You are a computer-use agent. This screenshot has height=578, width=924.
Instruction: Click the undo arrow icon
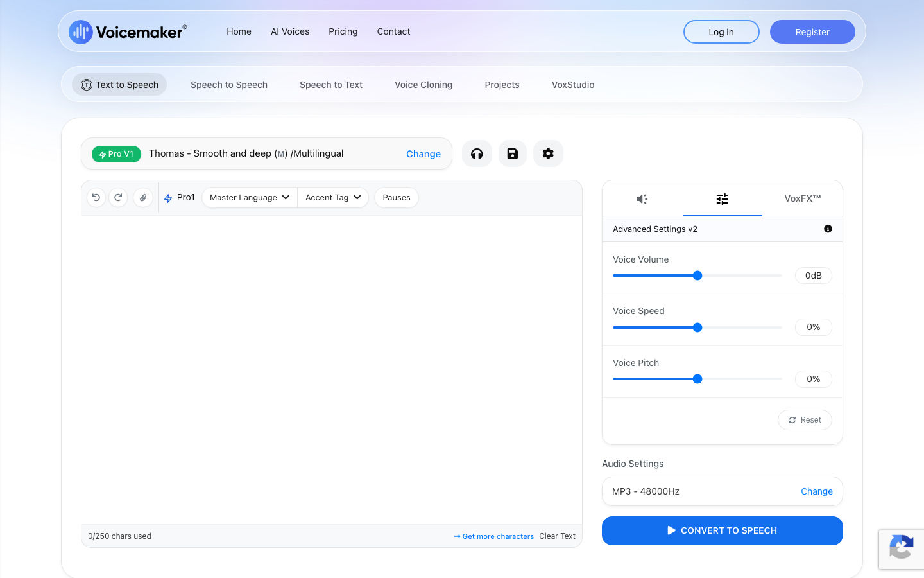pos(96,198)
